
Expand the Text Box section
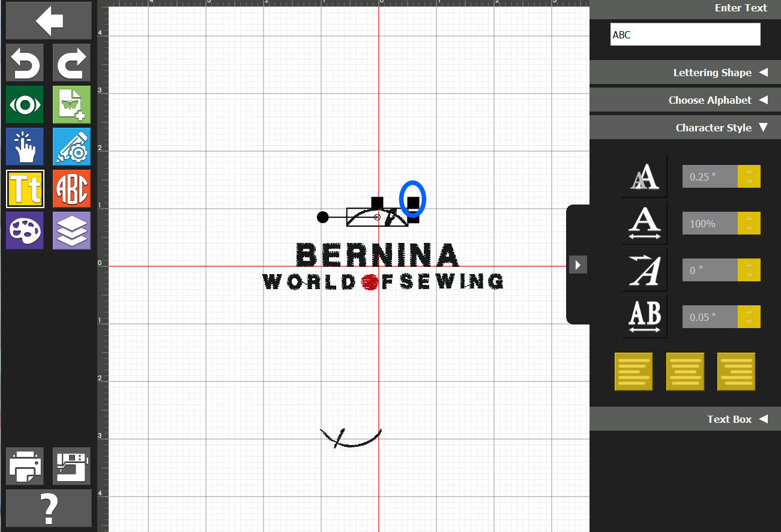[685, 419]
